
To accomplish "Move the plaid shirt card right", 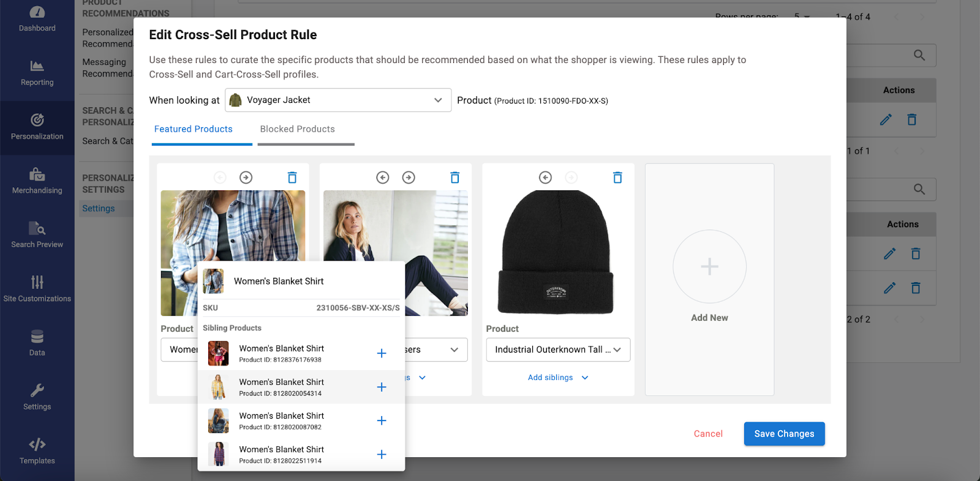I will point(246,177).
